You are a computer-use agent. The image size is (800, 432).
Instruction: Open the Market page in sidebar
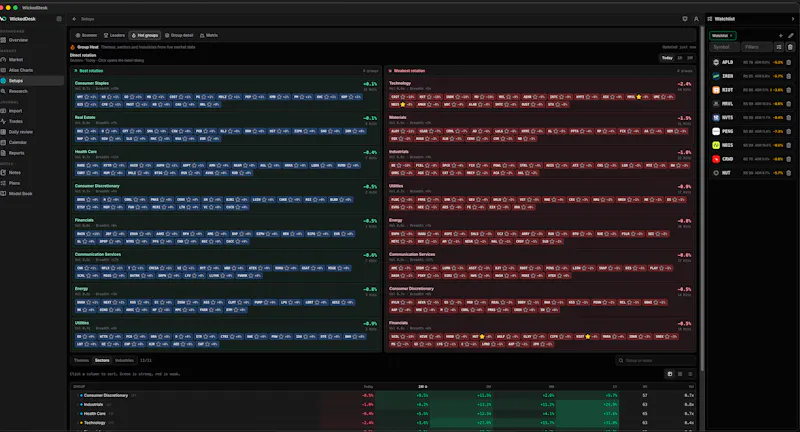[x=16, y=60]
